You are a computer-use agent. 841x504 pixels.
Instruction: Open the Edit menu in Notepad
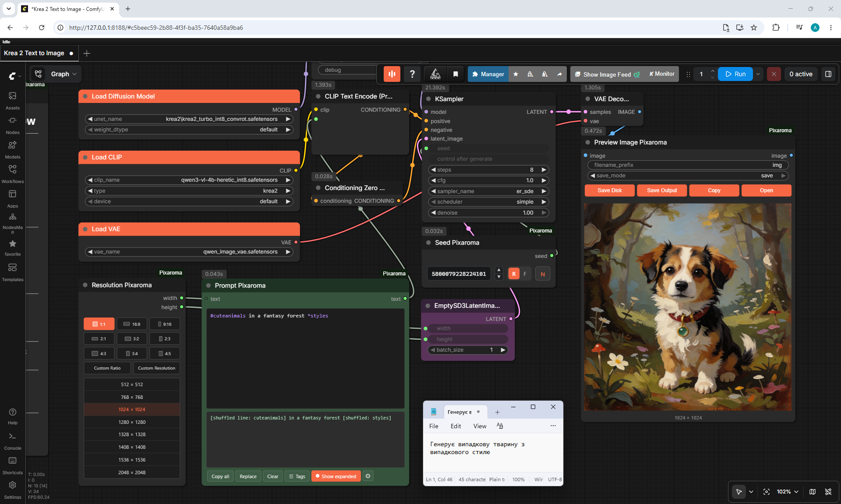[456, 426]
